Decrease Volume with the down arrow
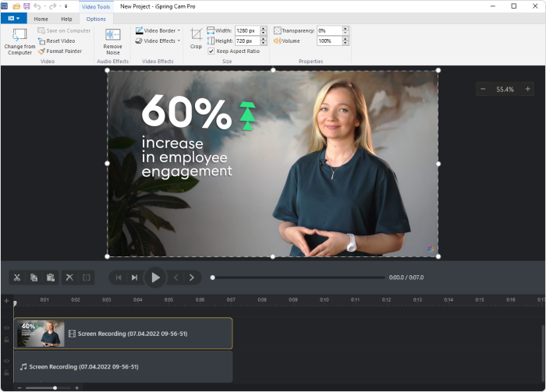This screenshot has width=546, height=392. (345, 43)
